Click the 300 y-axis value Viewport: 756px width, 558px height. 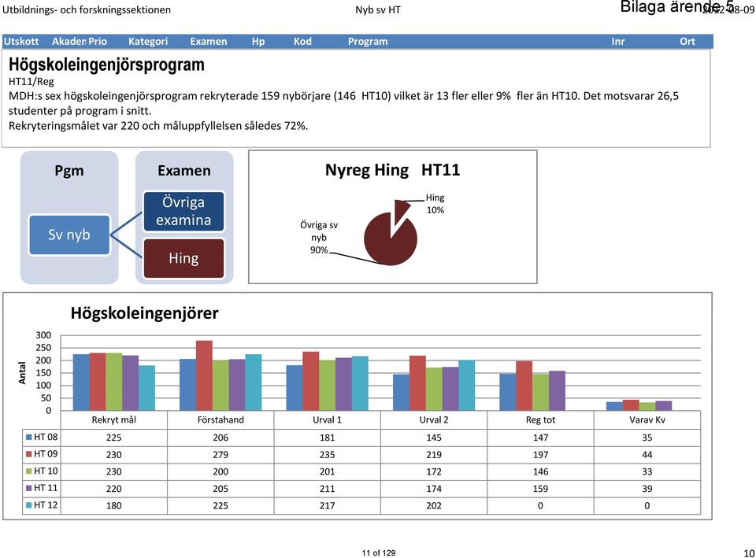click(43, 335)
